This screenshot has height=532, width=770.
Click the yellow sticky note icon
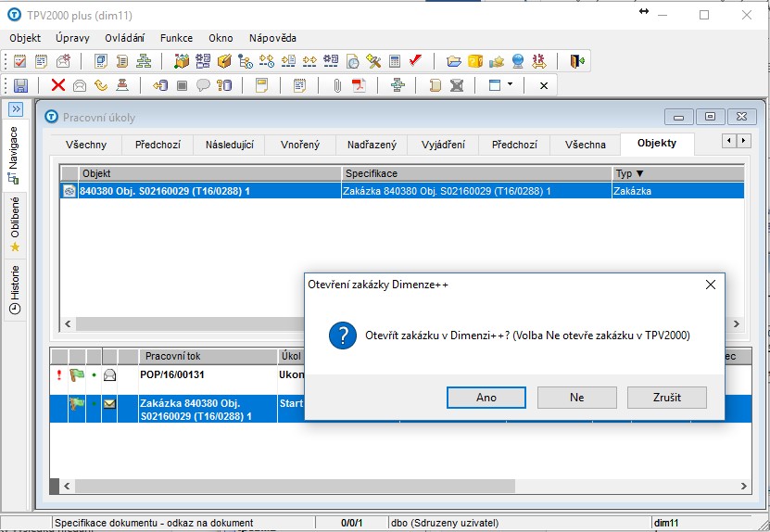261,85
